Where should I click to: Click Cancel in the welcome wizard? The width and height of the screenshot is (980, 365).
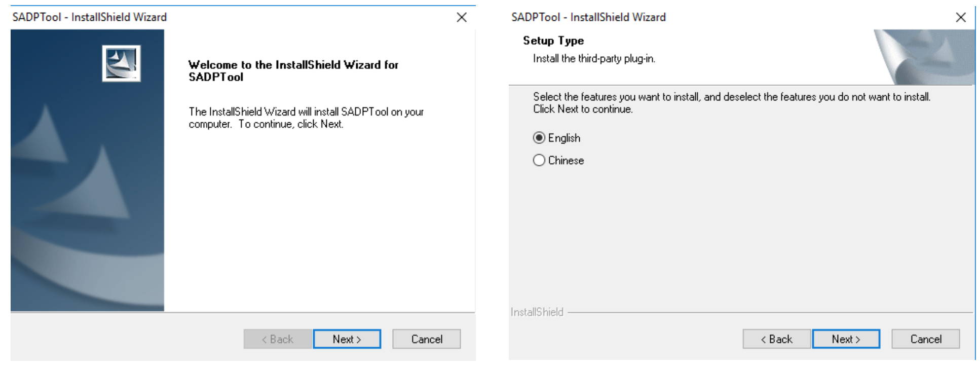pyautogui.click(x=427, y=339)
